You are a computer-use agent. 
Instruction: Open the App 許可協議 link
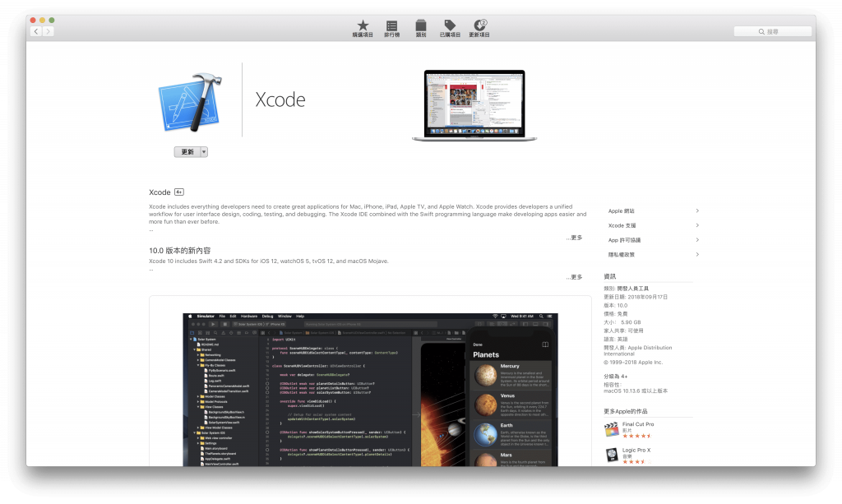(x=625, y=240)
